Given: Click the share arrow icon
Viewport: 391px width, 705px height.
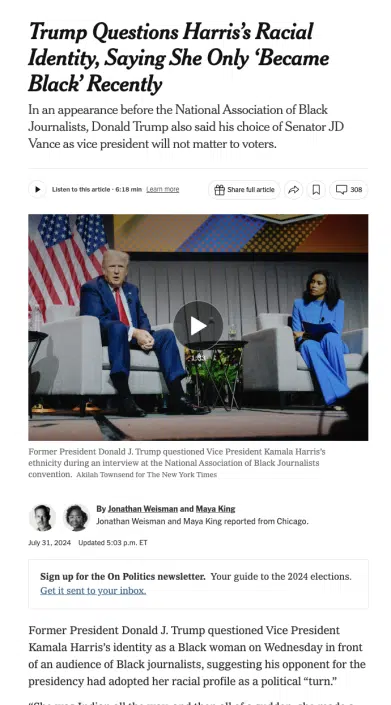Looking at the screenshot, I should 293,190.
